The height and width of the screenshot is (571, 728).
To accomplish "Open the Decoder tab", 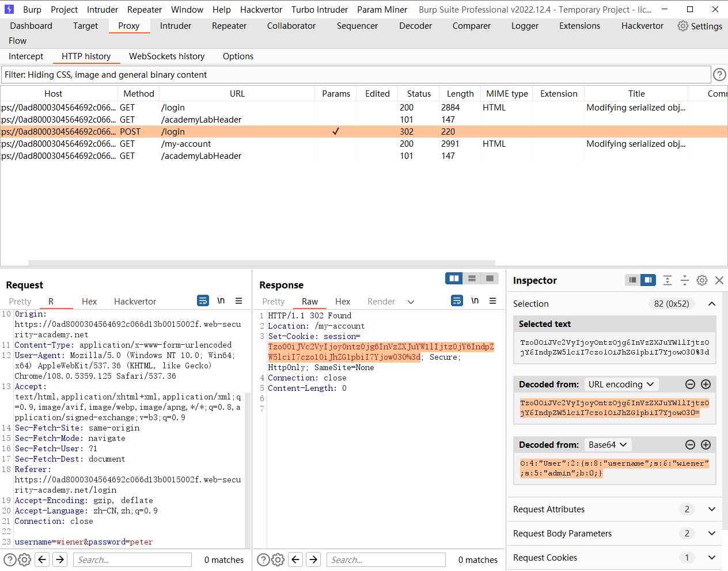I will 415,26.
